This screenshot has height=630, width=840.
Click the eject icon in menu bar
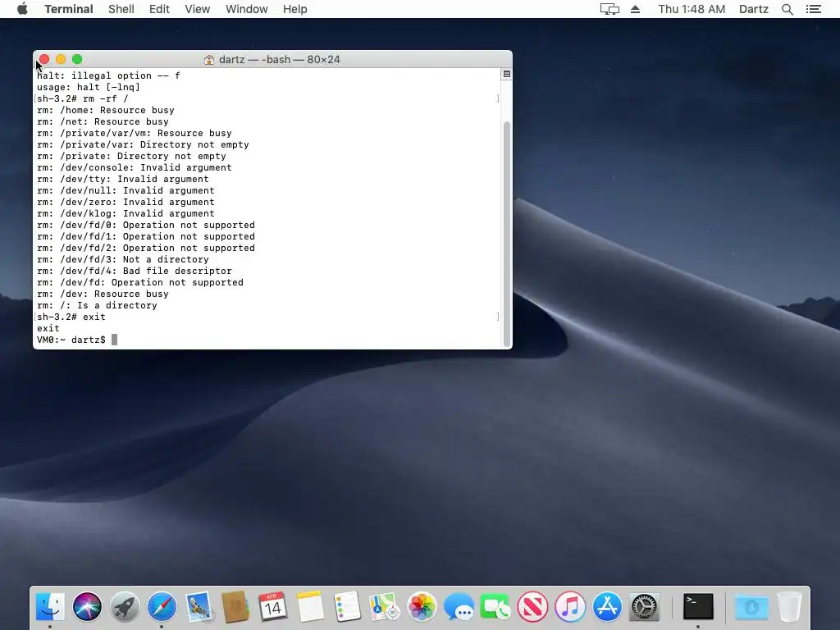tap(635, 9)
